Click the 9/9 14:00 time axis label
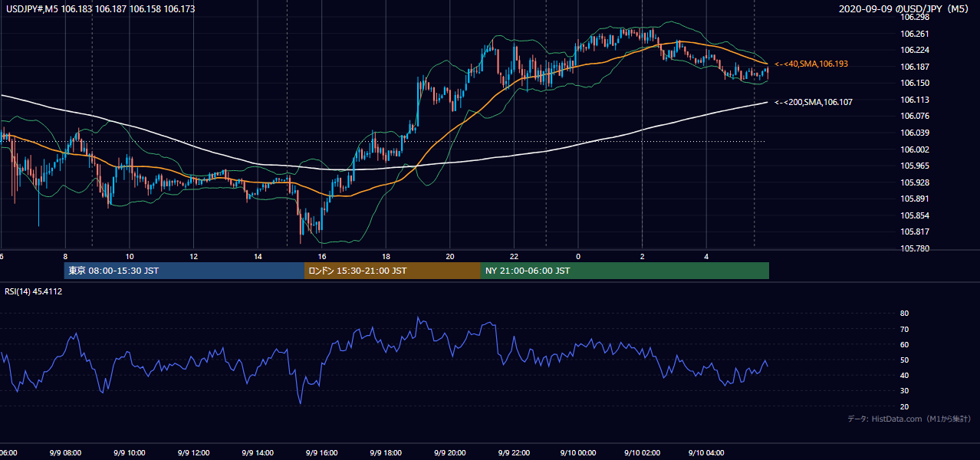This screenshot has height=460, width=980. pyautogui.click(x=257, y=452)
